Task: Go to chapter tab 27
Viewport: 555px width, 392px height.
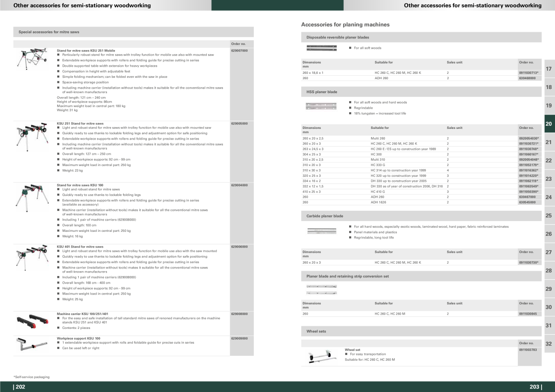Action: coord(549,252)
